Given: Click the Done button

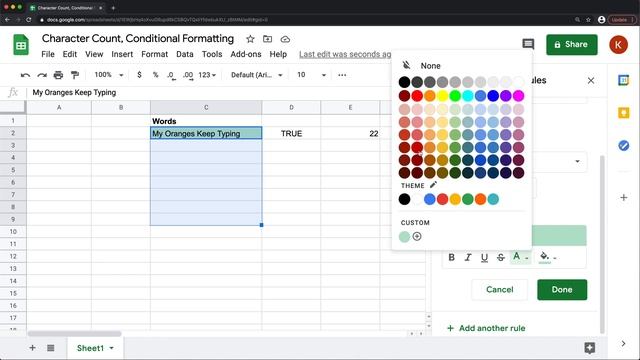Looking at the screenshot, I should click(562, 289).
